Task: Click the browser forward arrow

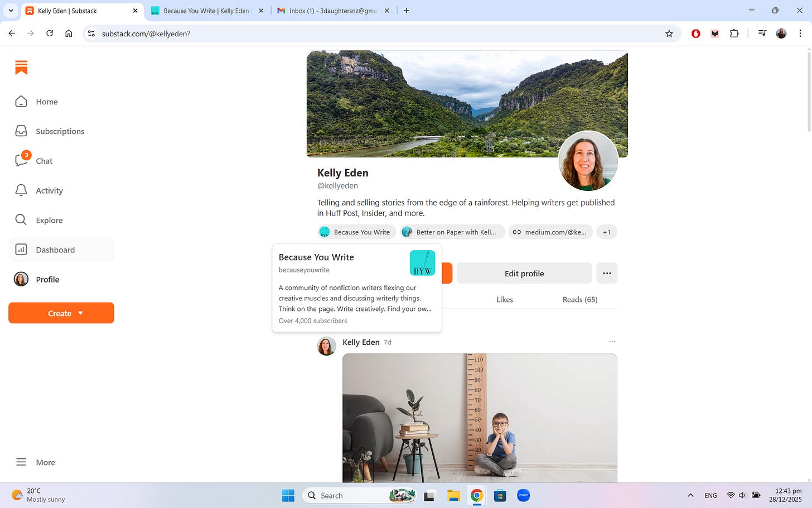Action: tap(31, 33)
